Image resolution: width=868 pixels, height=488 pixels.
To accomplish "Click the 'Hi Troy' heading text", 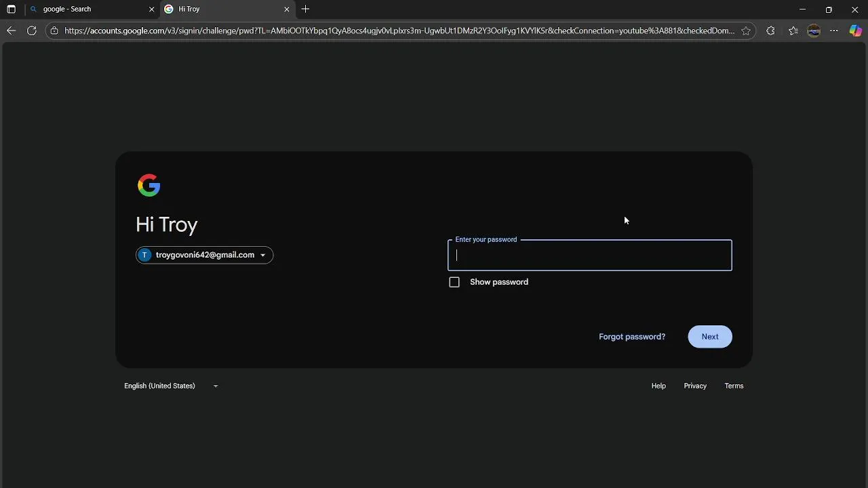I will (167, 224).
